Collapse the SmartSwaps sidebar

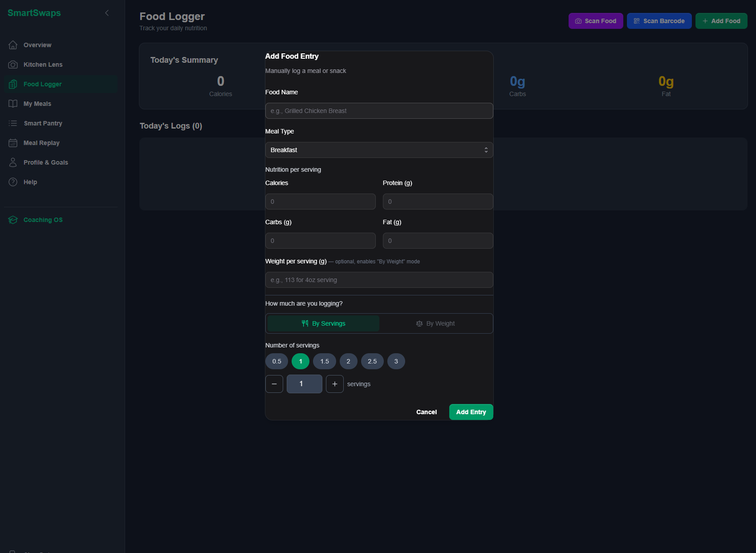coord(107,13)
